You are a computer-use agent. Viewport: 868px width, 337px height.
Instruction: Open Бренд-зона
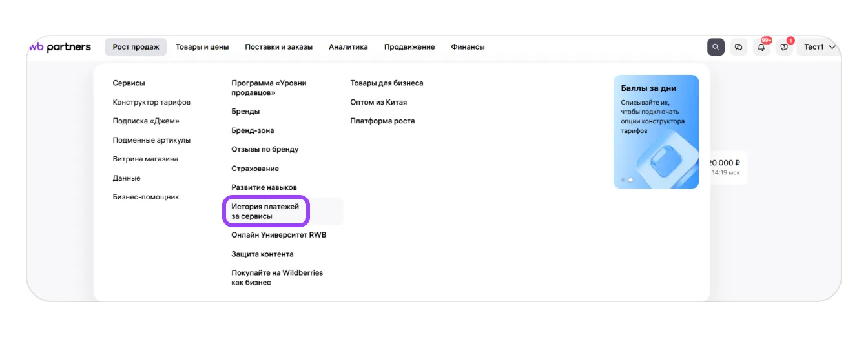(x=253, y=130)
